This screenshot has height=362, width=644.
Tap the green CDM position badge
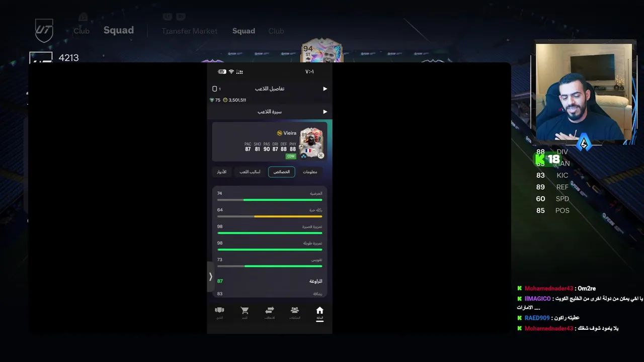coord(291,156)
